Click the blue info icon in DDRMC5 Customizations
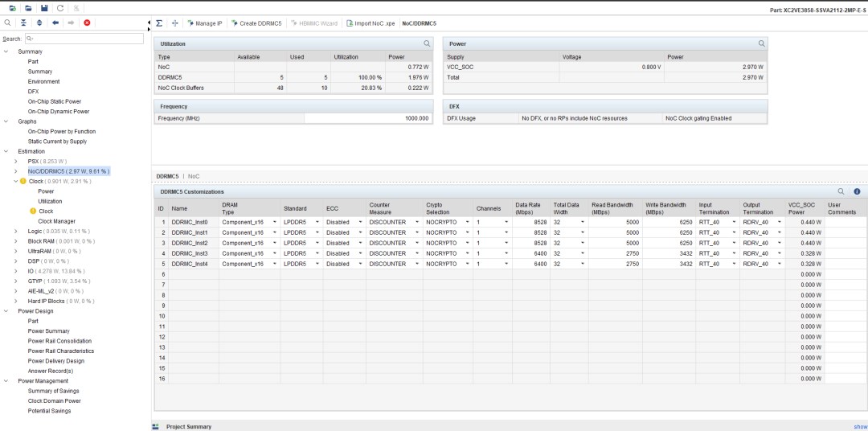 [857, 191]
